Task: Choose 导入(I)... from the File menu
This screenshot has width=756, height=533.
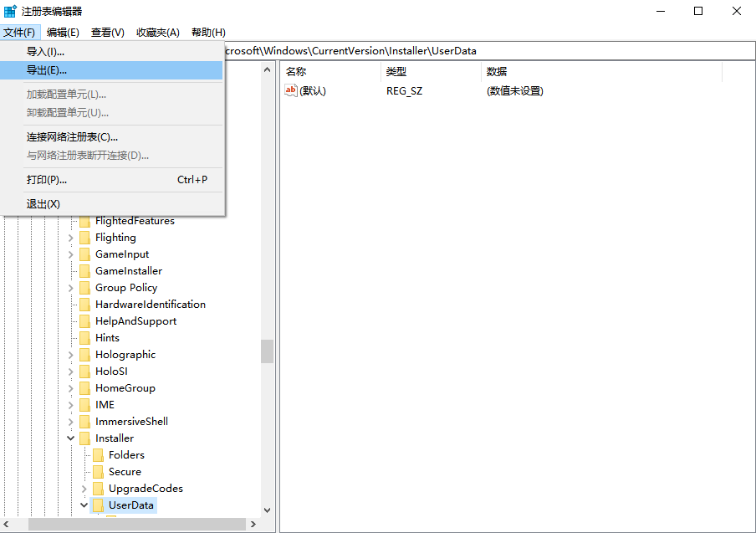Action: [x=45, y=52]
